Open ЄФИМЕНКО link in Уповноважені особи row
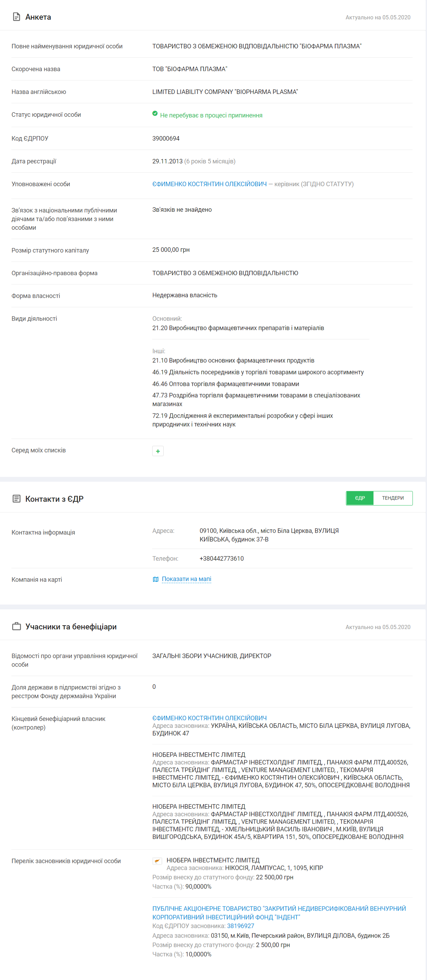Viewport: 427px width, 980px height. (x=209, y=184)
